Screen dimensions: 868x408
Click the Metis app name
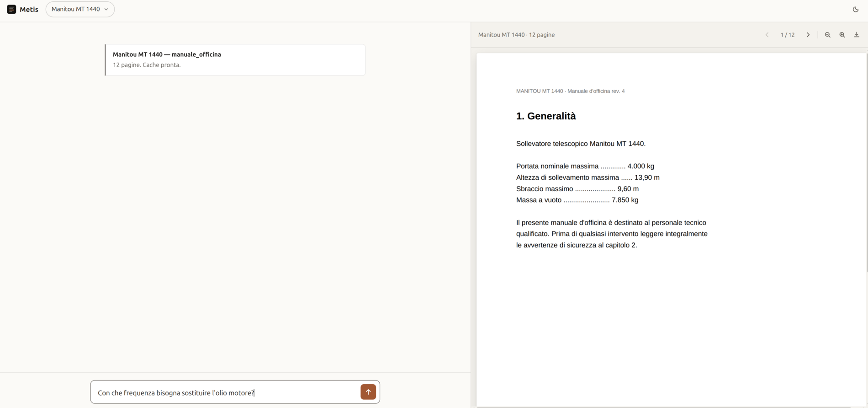click(29, 9)
